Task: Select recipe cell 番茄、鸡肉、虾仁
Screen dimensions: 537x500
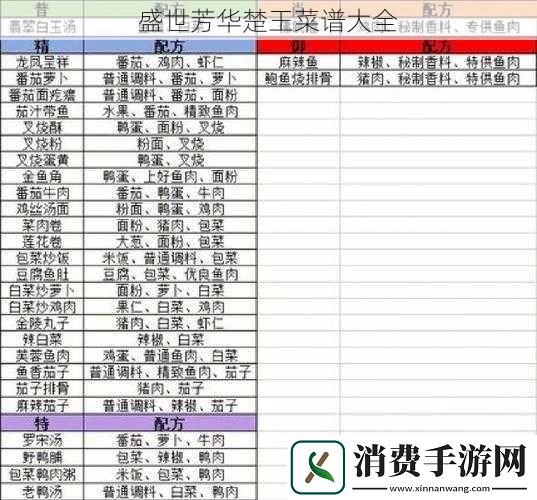Action: click(x=170, y=62)
